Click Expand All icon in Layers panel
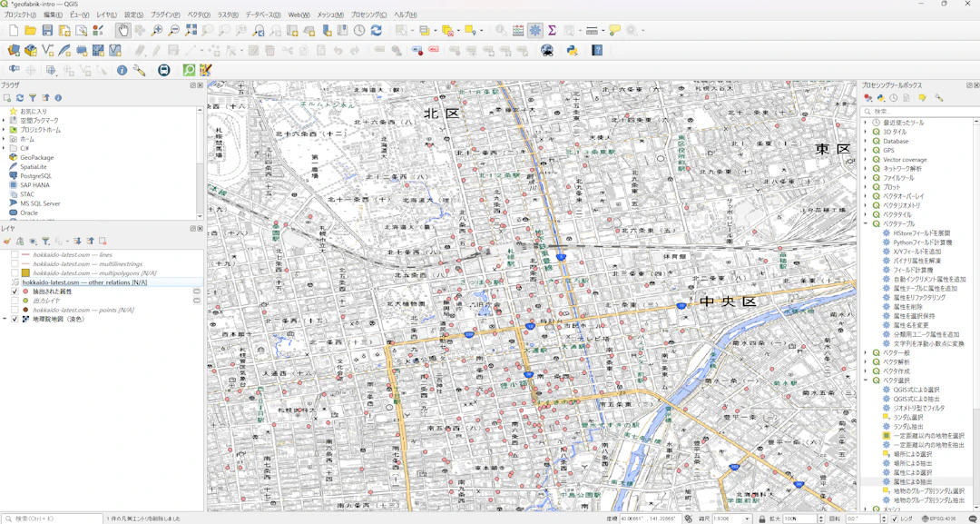 [x=77, y=241]
